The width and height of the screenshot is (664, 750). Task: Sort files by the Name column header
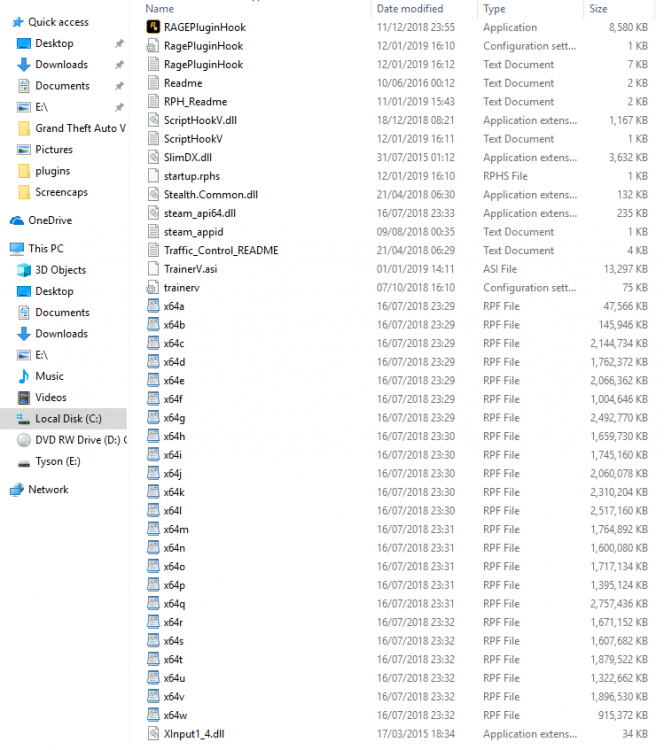pyautogui.click(x=160, y=9)
